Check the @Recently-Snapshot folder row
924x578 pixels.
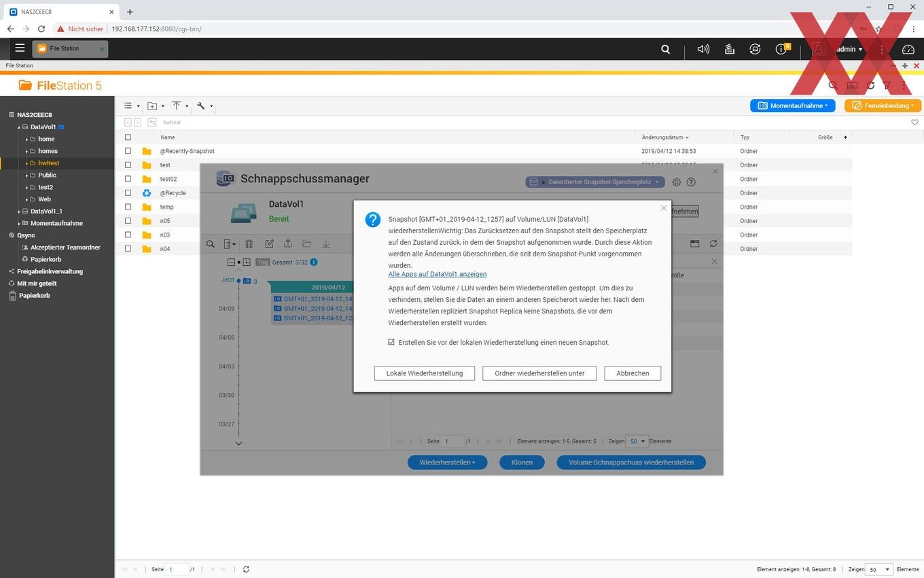coord(128,151)
